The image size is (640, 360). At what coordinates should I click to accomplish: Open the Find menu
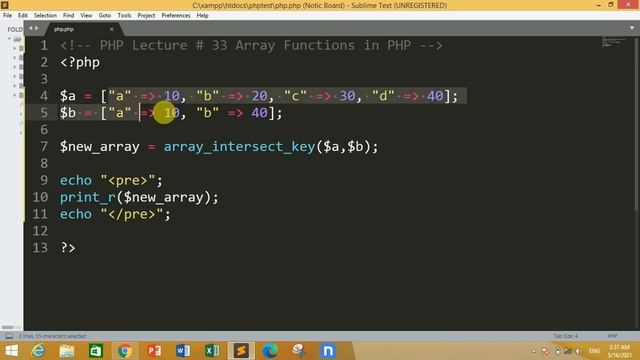tap(69, 16)
